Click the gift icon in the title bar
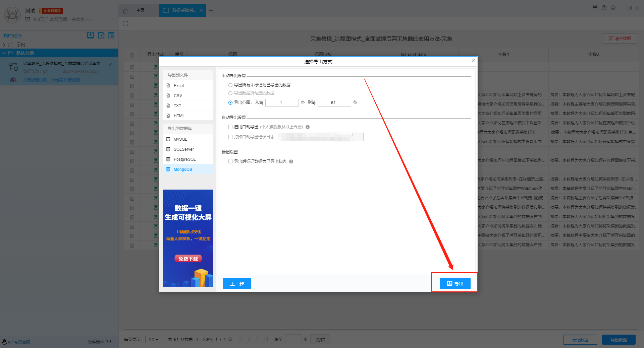The height and width of the screenshot is (348, 644). (595, 8)
